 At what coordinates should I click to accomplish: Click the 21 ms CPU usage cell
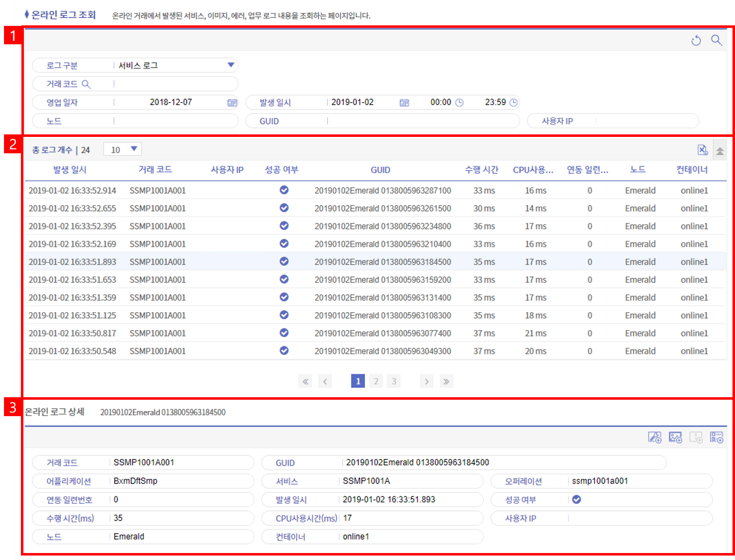536,334
